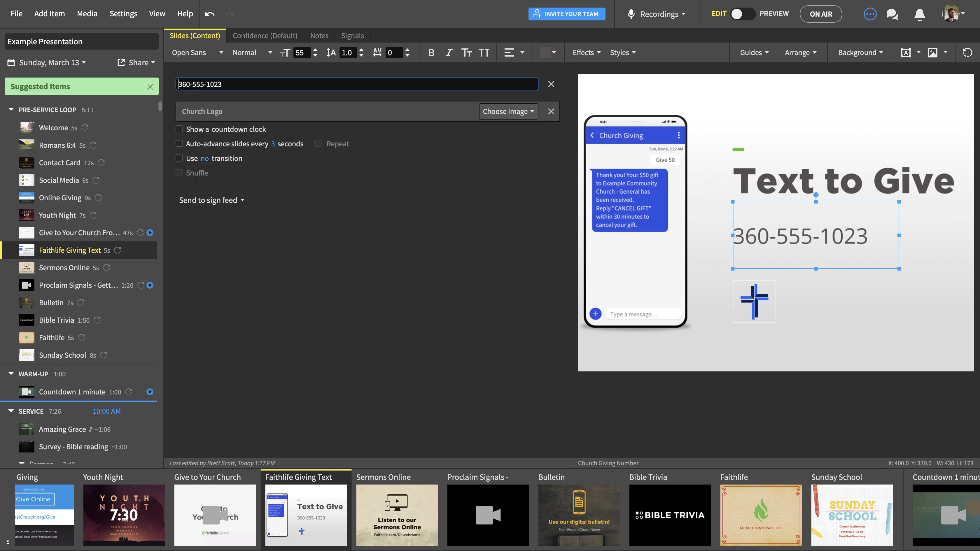Switch to the Notes tab
The image size is (980, 551).
tap(319, 35)
